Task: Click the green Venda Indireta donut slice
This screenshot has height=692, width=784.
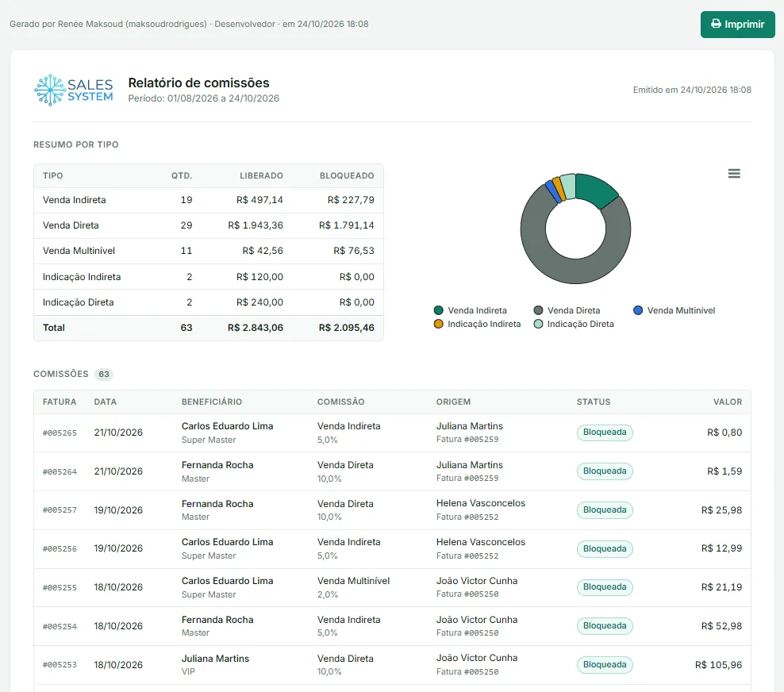Action: 594,190
